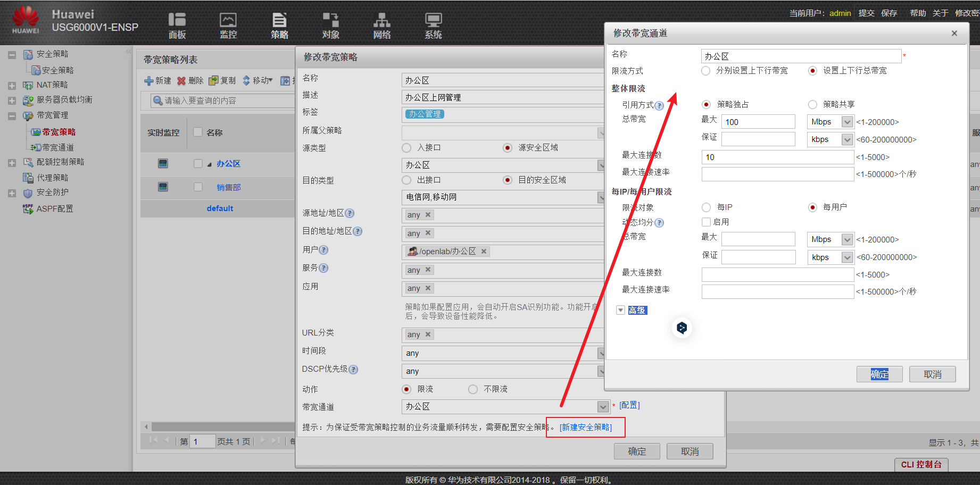Enable the 动态均分 启用 checkbox

pos(707,222)
